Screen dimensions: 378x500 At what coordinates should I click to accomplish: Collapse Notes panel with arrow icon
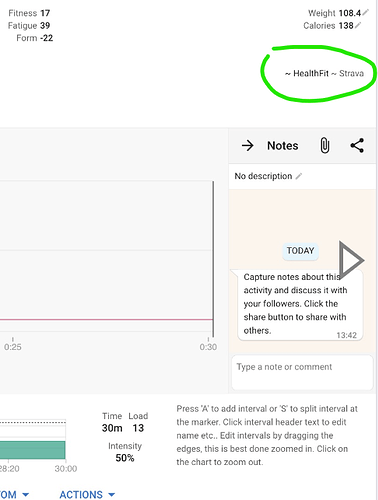[x=247, y=146]
